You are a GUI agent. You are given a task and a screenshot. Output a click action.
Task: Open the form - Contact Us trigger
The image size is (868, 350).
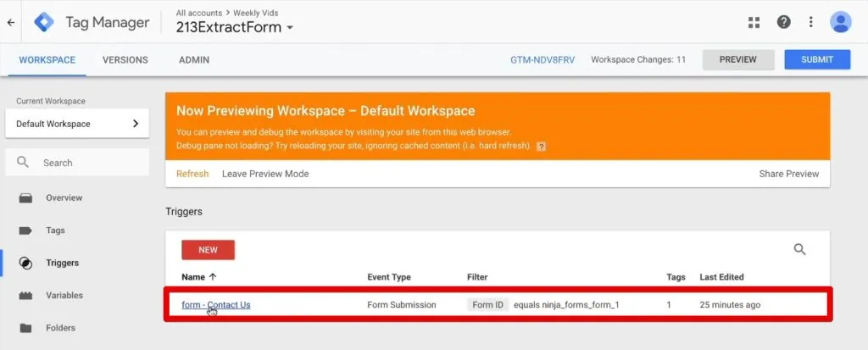tap(216, 304)
